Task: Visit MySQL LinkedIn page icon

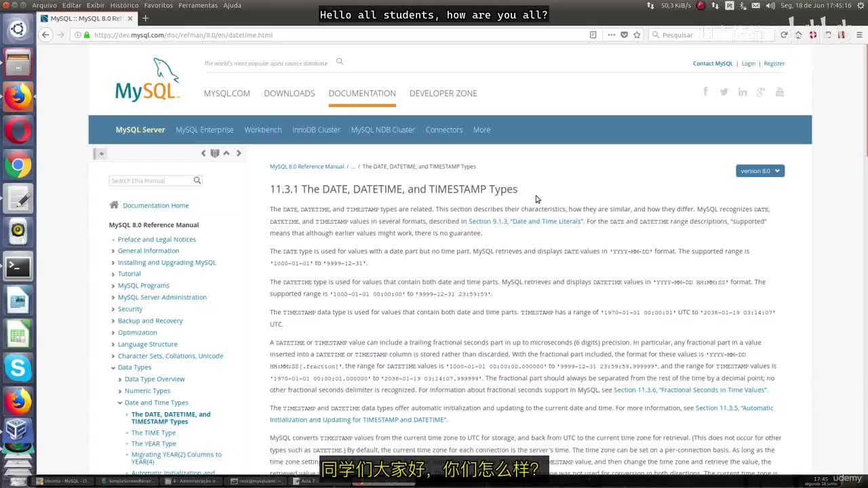Action: pyautogui.click(x=743, y=91)
